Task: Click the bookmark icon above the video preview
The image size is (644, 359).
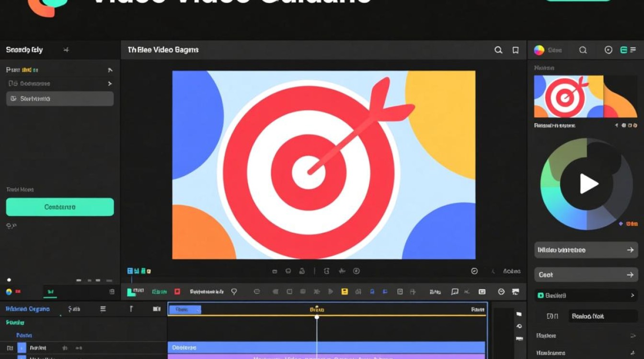Action: click(516, 50)
